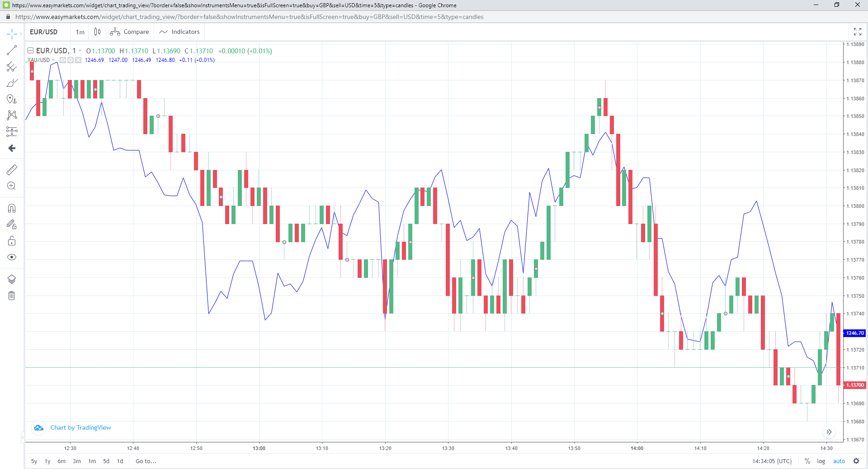The image size is (868, 469).
Task: Open chart properties gear at bottom right
Action: [x=856, y=461]
